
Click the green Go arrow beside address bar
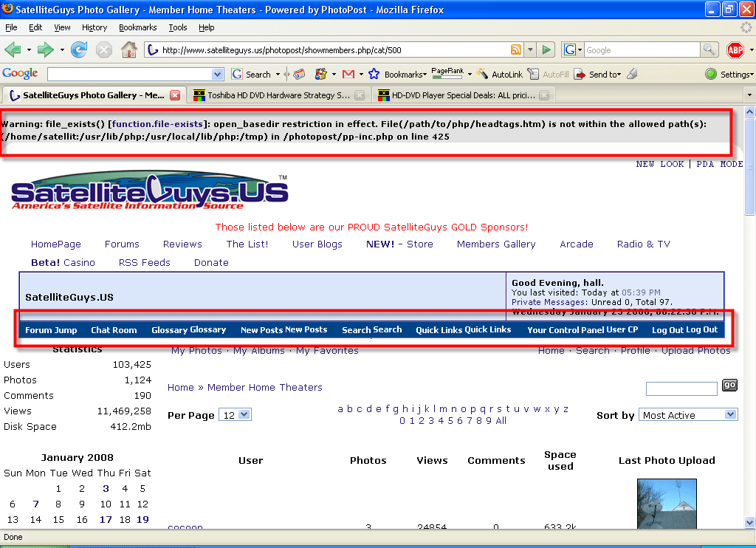[x=546, y=49]
